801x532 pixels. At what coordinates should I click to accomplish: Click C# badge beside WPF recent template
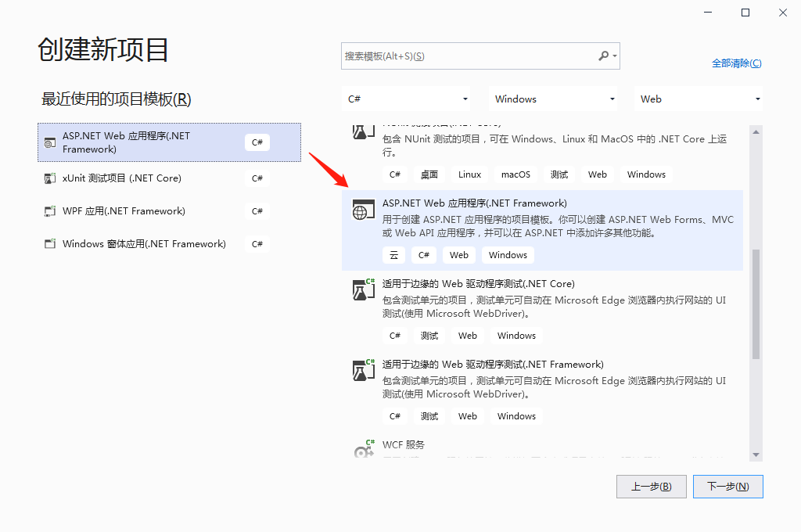[257, 211]
